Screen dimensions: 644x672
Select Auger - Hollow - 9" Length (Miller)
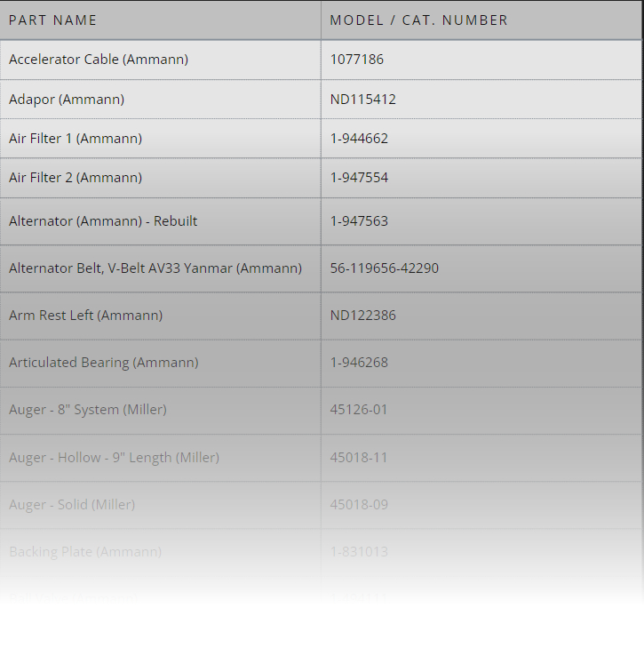(114, 458)
